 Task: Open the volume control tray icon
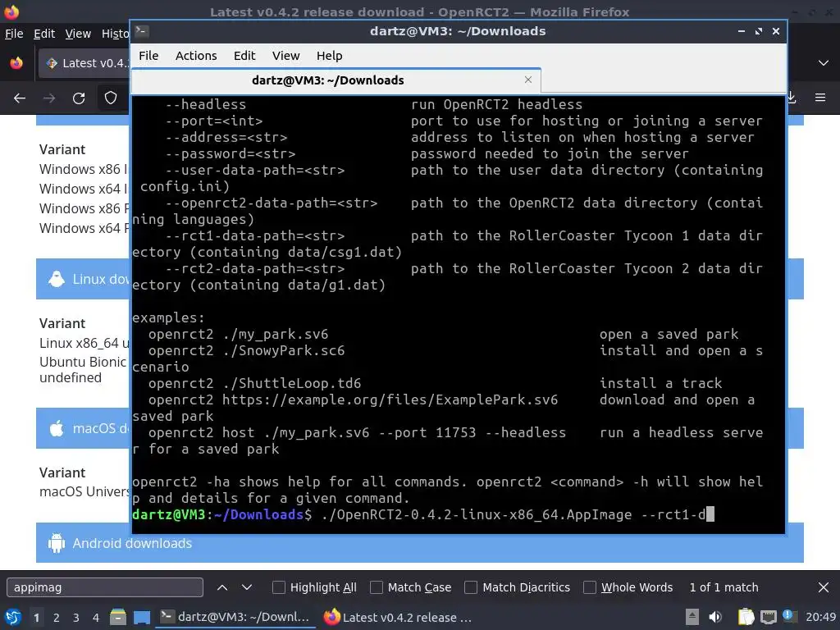click(715, 617)
